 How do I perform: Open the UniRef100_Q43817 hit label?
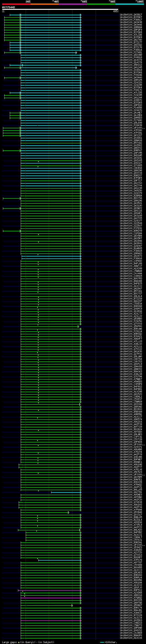(x=131, y=15)
